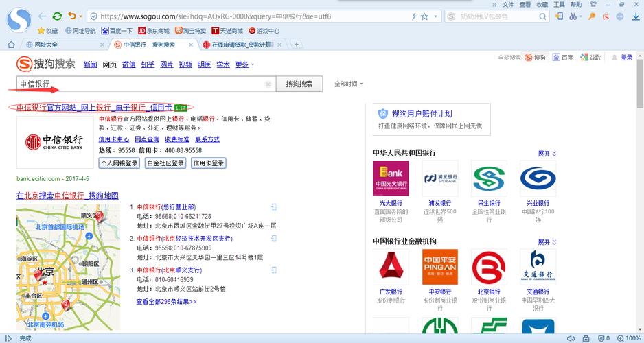Open the 帮助 menu
The width and height of the screenshot is (644, 343).
coord(576,5)
